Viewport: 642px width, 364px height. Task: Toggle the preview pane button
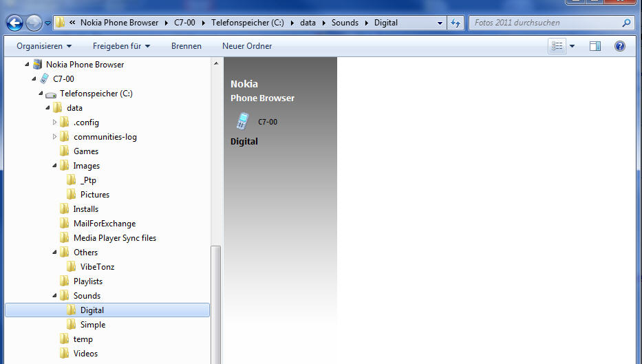coord(595,46)
